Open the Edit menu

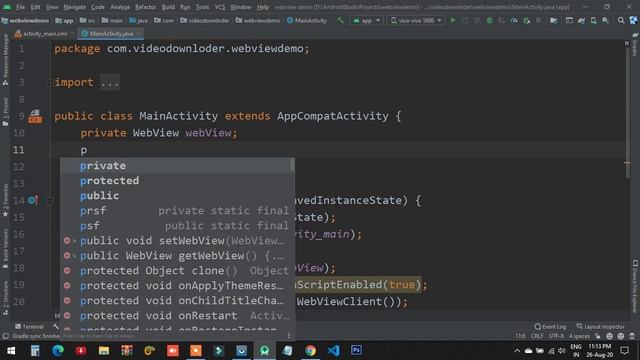[36, 7]
